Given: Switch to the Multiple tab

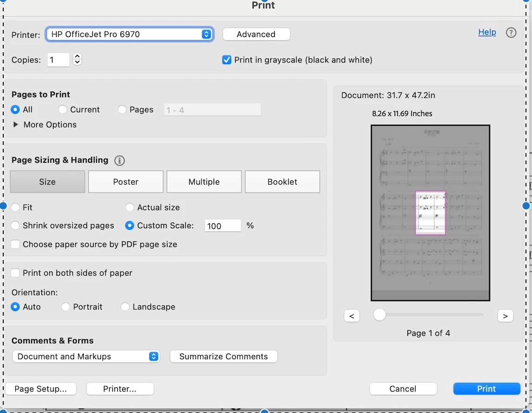Looking at the screenshot, I should pos(204,182).
